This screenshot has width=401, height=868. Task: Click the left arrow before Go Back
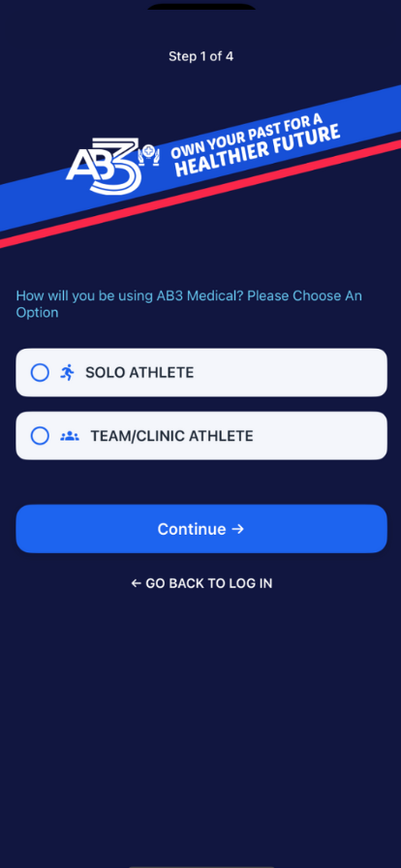click(137, 583)
